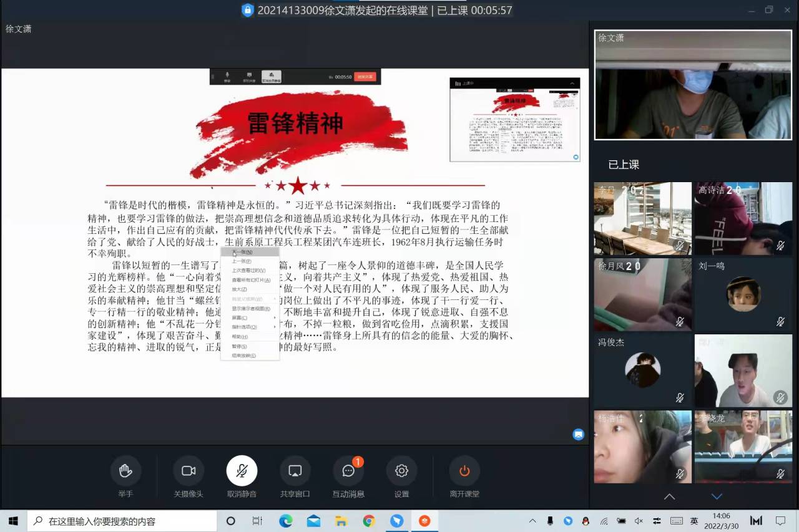Open Google Chrome from the taskbar
The image size is (799, 532).
pos(369,521)
